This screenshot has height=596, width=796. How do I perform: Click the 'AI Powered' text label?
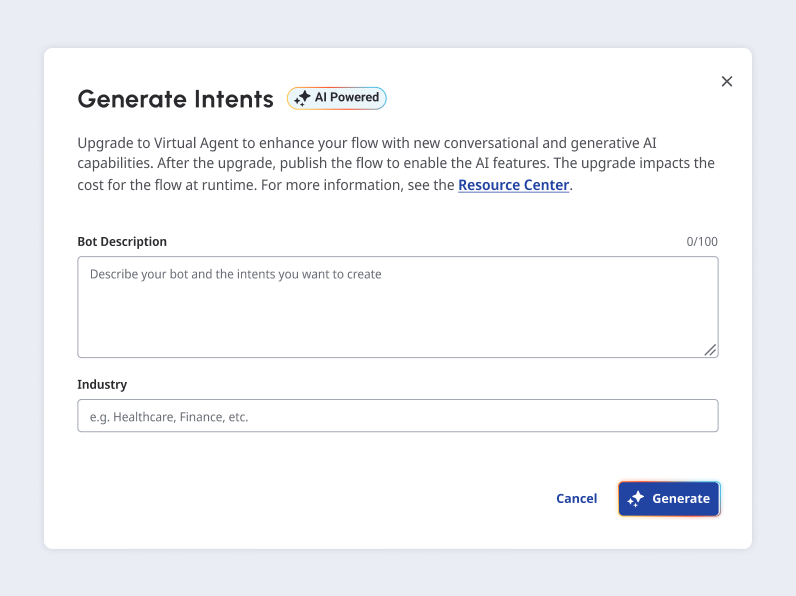(347, 98)
